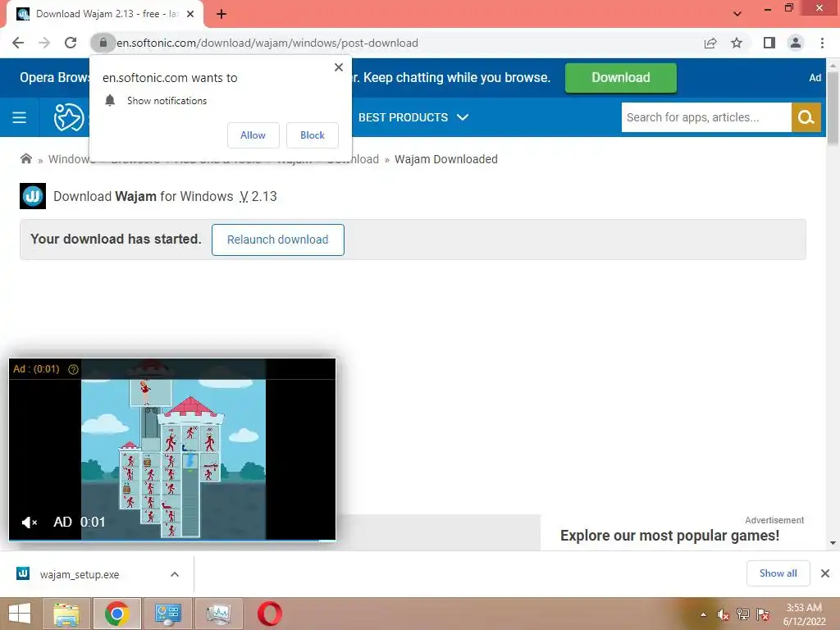Expand the BEST PRODUCTS menu
This screenshot has width=840, height=630.
click(x=413, y=117)
